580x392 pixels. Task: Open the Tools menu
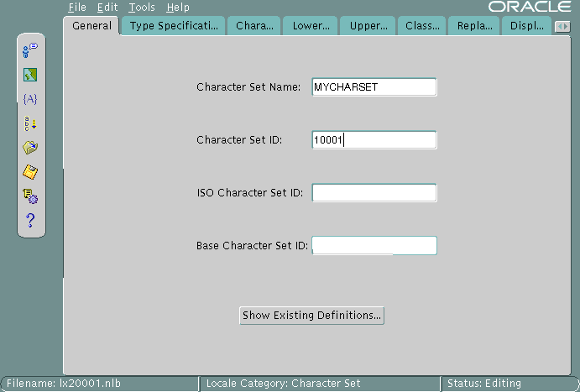click(x=142, y=8)
